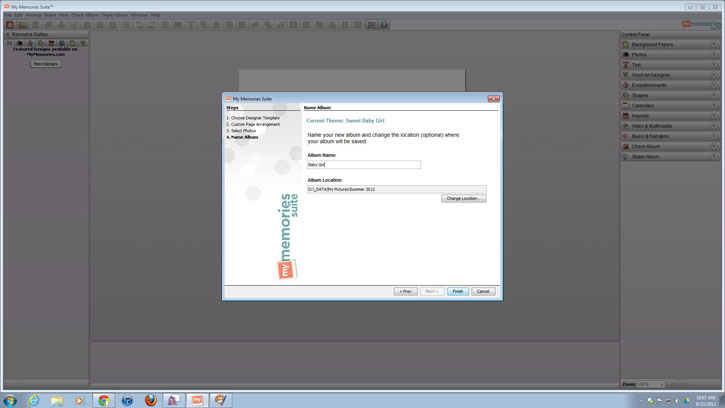Expand the Embellishments panel

(670, 85)
